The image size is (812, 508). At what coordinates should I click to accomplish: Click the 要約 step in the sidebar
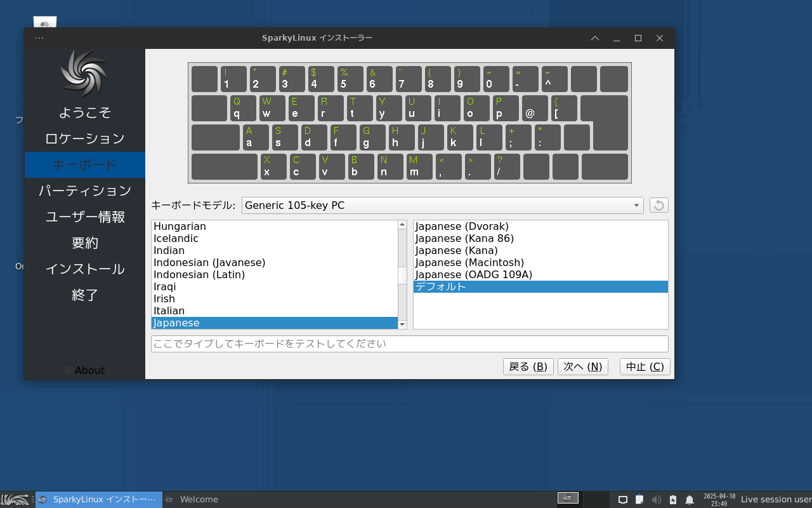(x=84, y=243)
